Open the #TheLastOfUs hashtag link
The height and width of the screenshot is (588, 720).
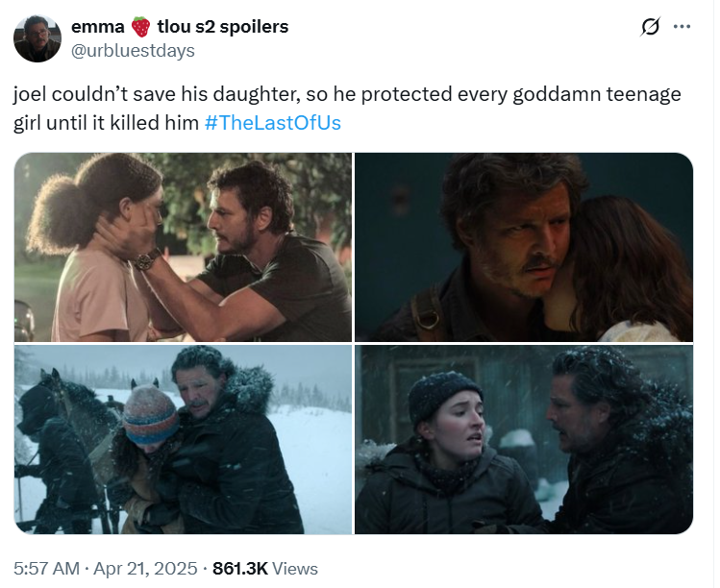click(273, 123)
